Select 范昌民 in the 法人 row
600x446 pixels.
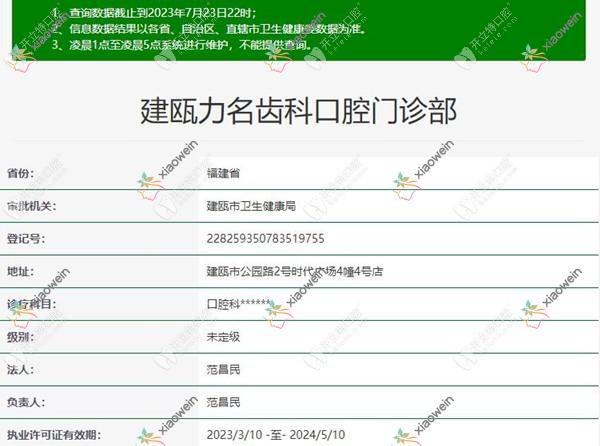coord(223,369)
